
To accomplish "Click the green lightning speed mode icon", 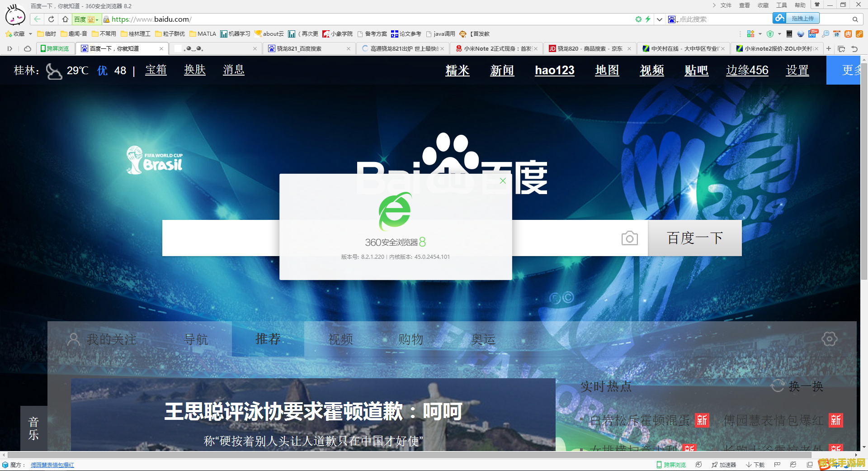I will click(x=648, y=19).
